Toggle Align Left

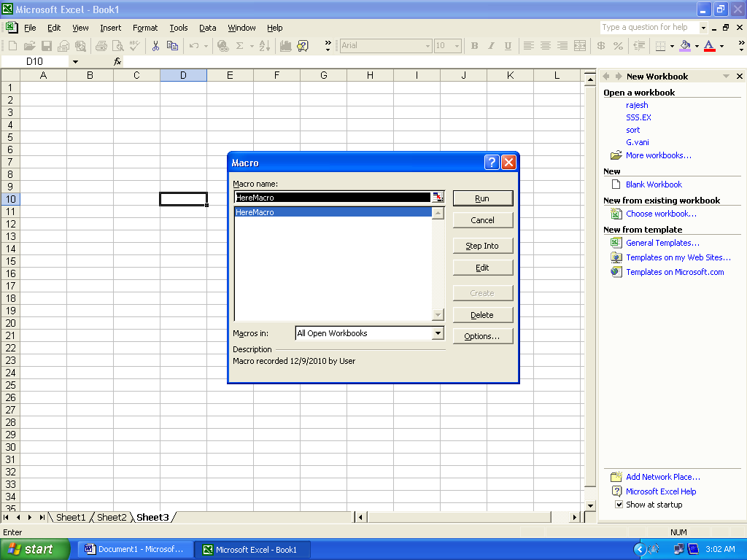click(x=528, y=46)
